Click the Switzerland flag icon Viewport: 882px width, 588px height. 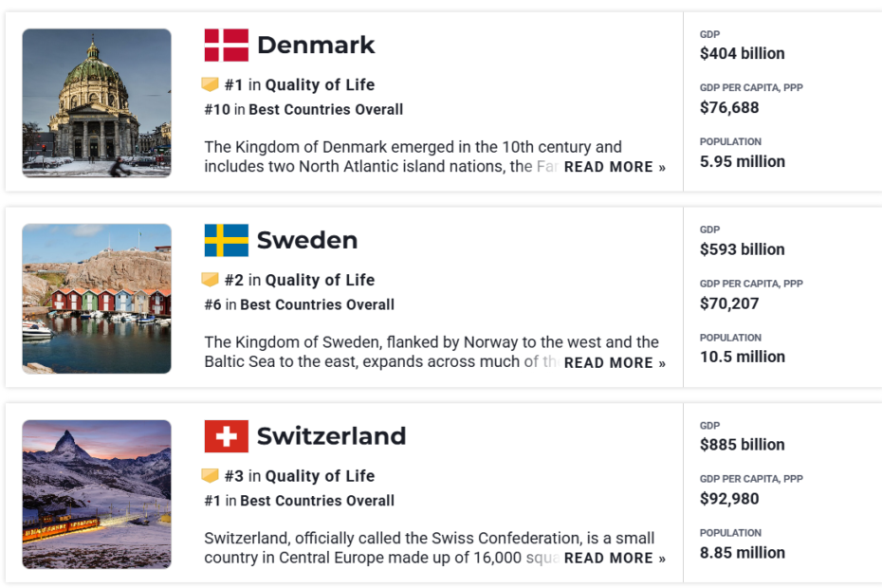(226, 436)
